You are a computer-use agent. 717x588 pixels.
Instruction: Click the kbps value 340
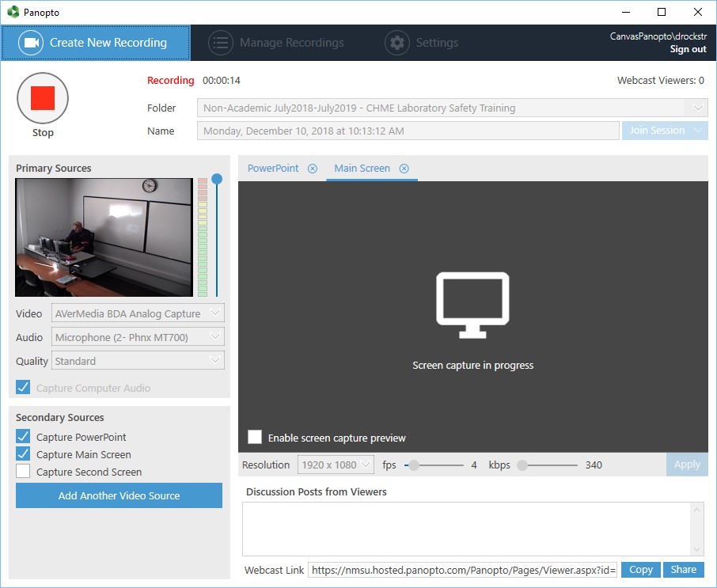594,465
